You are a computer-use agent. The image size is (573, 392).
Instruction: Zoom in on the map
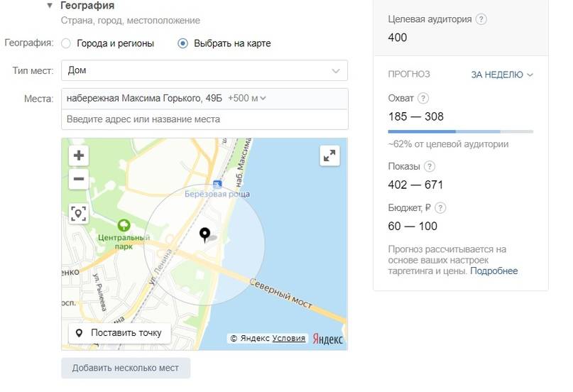pyautogui.click(x=79, y=156)
